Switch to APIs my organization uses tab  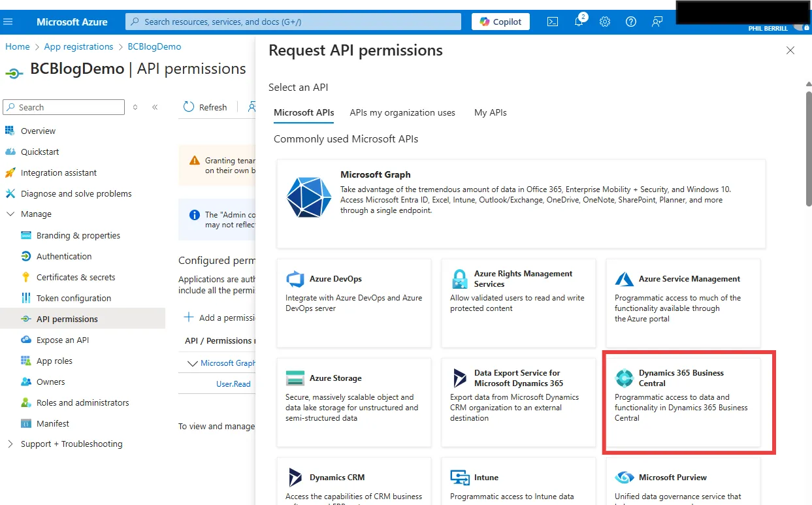402,112
